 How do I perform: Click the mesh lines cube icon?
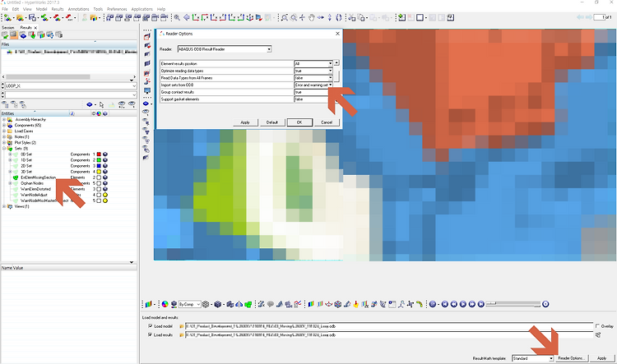point(206,304)
